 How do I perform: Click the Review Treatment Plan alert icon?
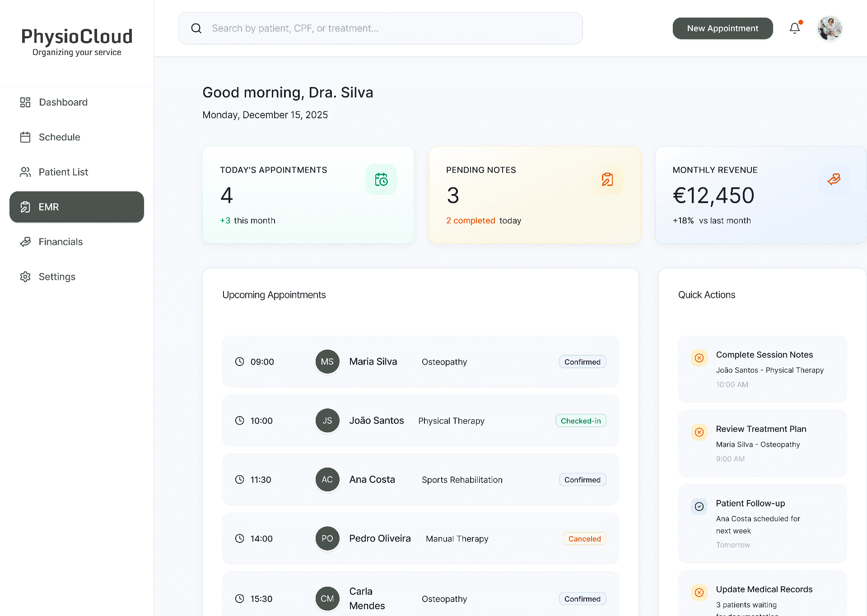(699, 432)
